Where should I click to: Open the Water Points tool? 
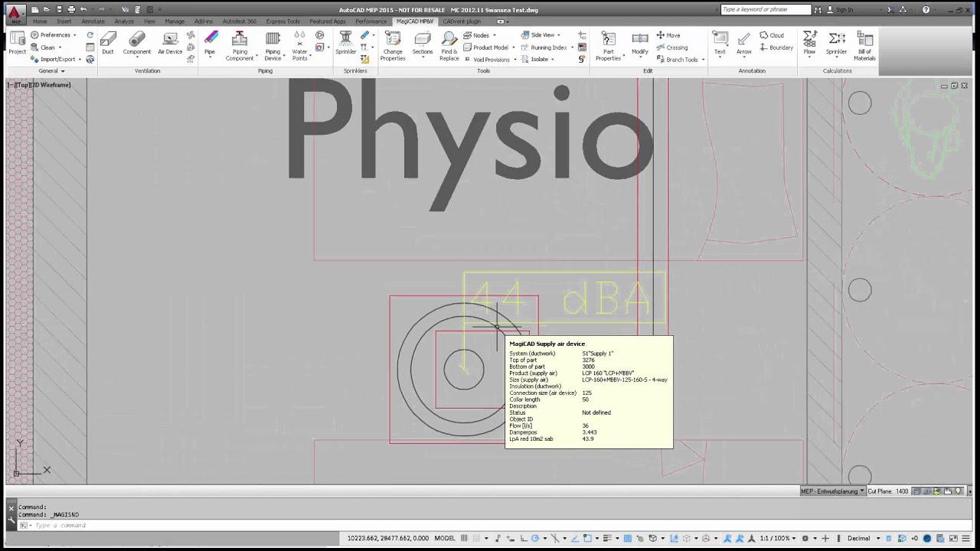click(299, 46)
